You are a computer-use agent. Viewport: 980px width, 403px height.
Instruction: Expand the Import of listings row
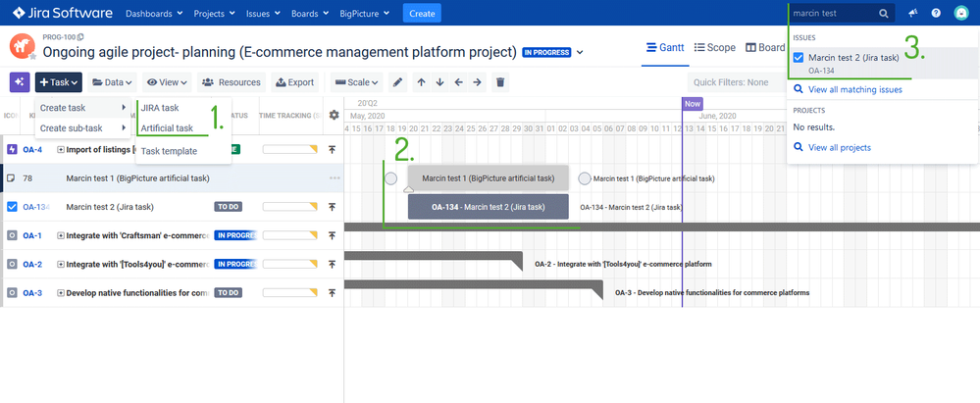[x=61, y=150]
